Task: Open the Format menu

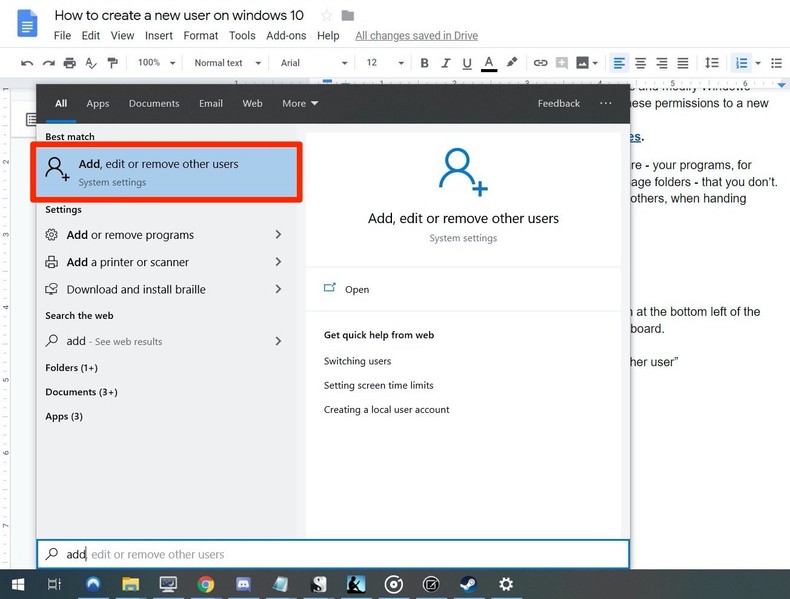Action: pos(201,35)
